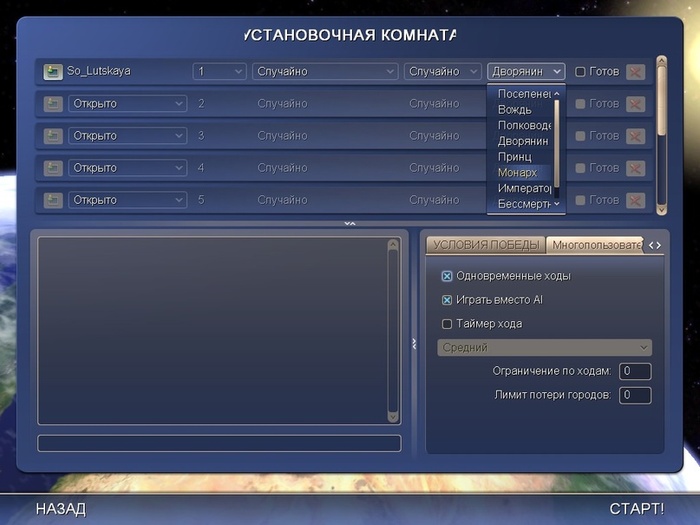
Task: Click the player list scrollbar thumb
Action: coord(662,100)
